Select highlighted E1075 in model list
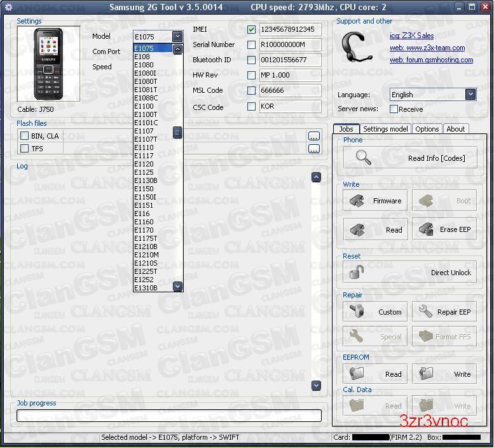 (x=153, y=48)
